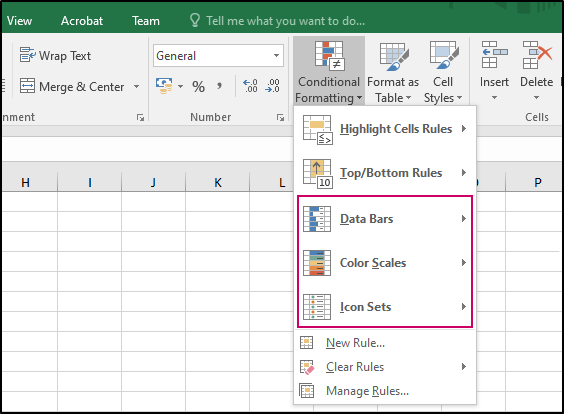This screenshot has width=564, height=414.
Task: Apply Percent Style format
Action: pyautogui.click(x=198, y=87)
